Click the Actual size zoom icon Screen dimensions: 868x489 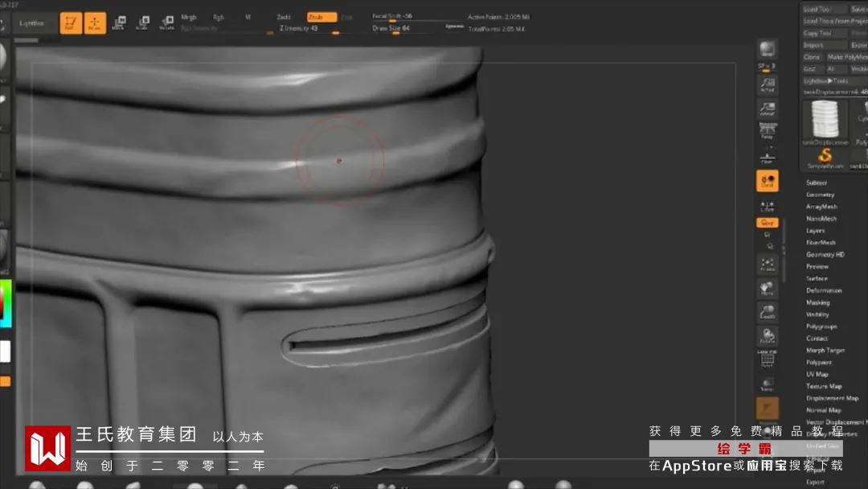pyautogui.click(x=768, y=84)
